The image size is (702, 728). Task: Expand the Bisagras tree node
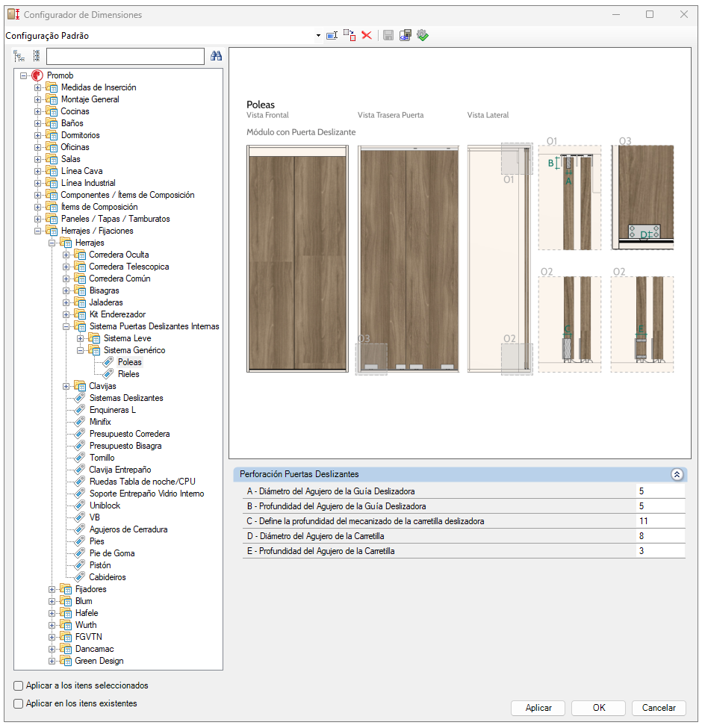pos(66,290)
